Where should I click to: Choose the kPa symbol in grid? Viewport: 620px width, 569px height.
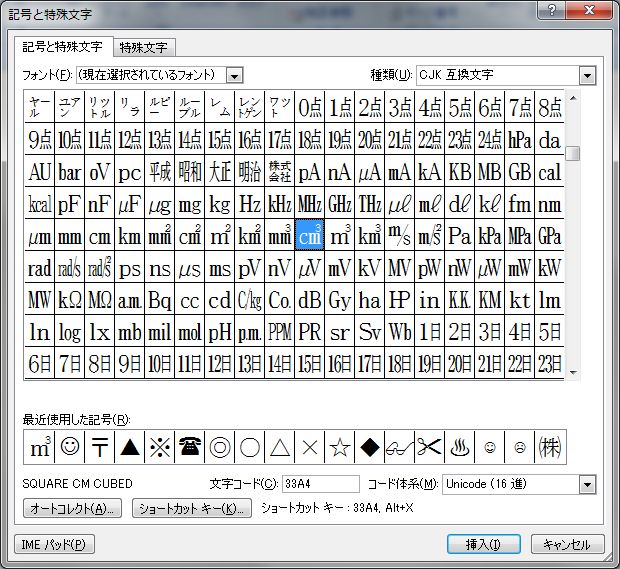(x=490, y=235)
